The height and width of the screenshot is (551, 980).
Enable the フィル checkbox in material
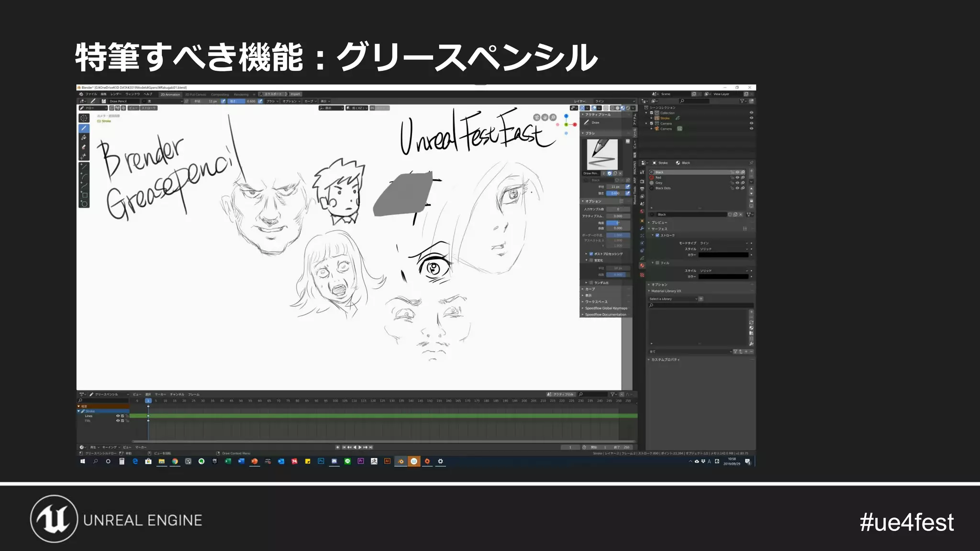(657, 263)
